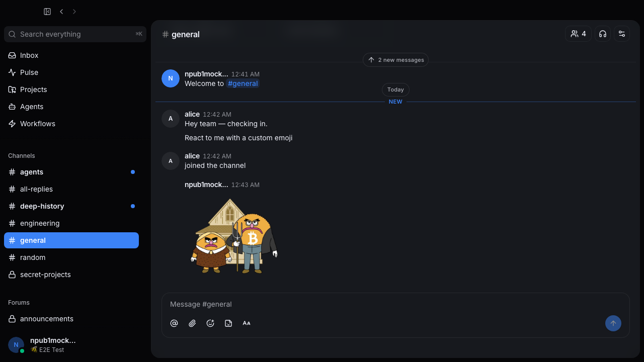The image size is (644, 362).
Task: Toggle text formatting Aa icon
Action: (x=247, y=323)
